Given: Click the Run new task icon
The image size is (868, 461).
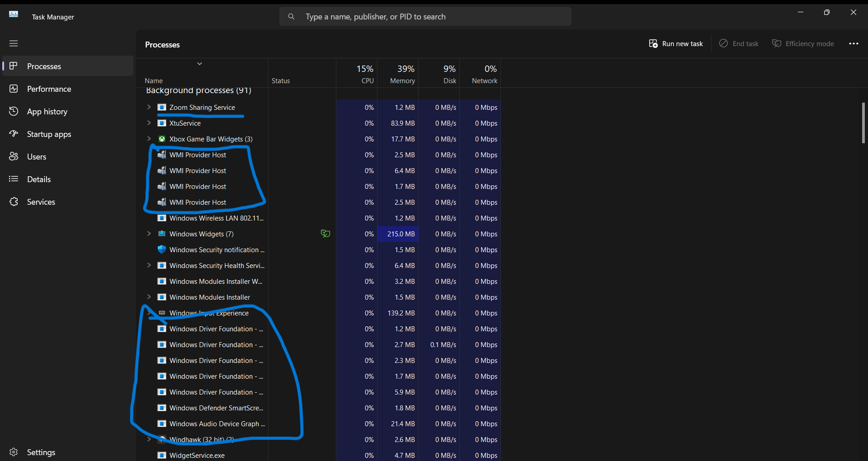Looking at the screenshot, I should point(653,43).
